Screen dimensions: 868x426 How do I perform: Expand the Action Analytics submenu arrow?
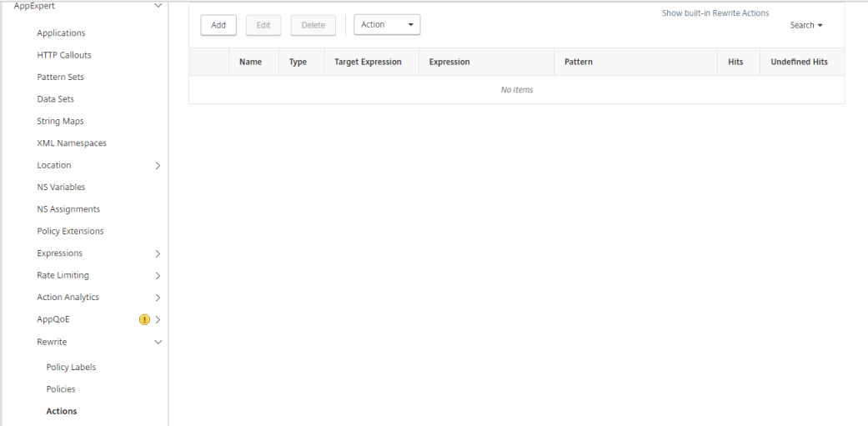click(x=158, y=298)
